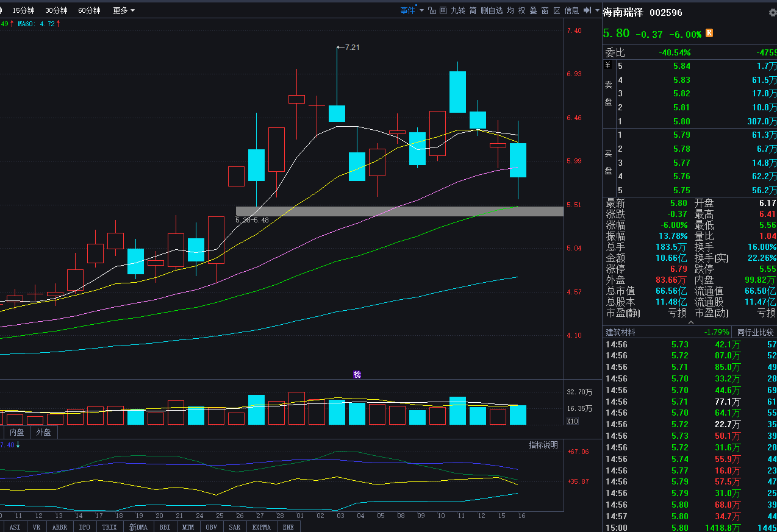Image resolution: width=777 pixels, height=532 pixels.
Task: Click the 画 drawing tool icon
Action: pyautogui.click(x=443, y=10)
